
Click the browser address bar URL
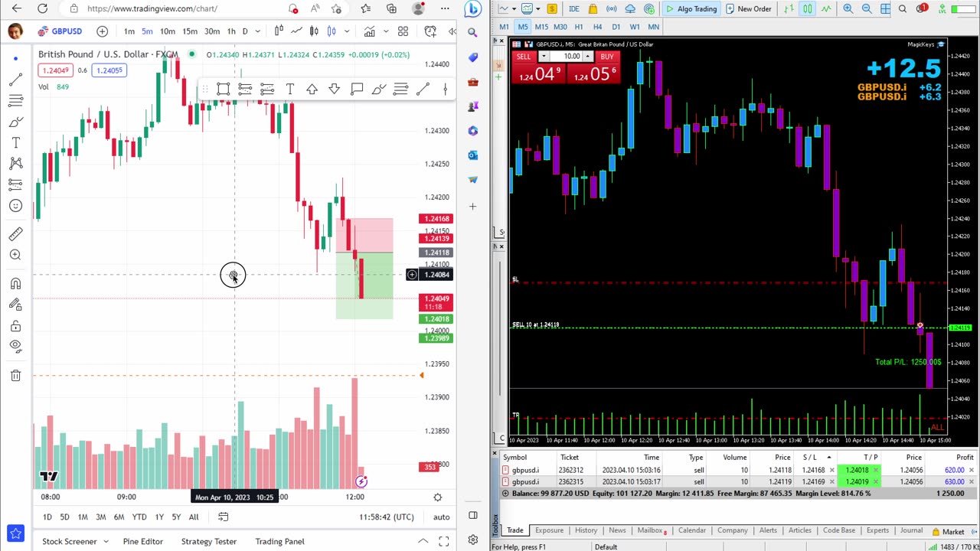[x=152, y=8]
